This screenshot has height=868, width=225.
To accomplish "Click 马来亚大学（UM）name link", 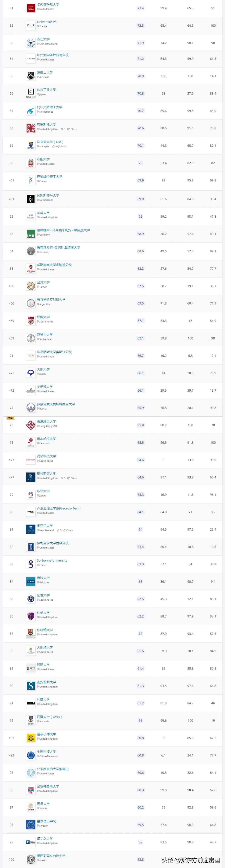I will coord(50,142).
